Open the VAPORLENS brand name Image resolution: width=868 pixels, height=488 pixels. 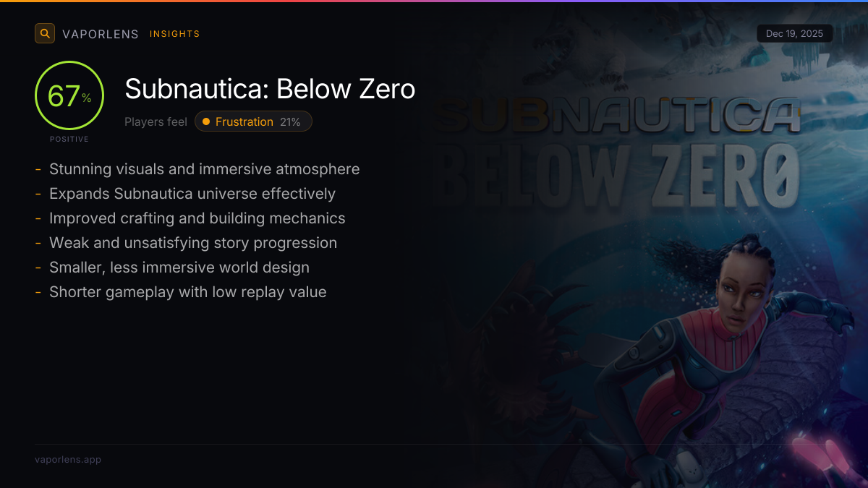[101, 34]
